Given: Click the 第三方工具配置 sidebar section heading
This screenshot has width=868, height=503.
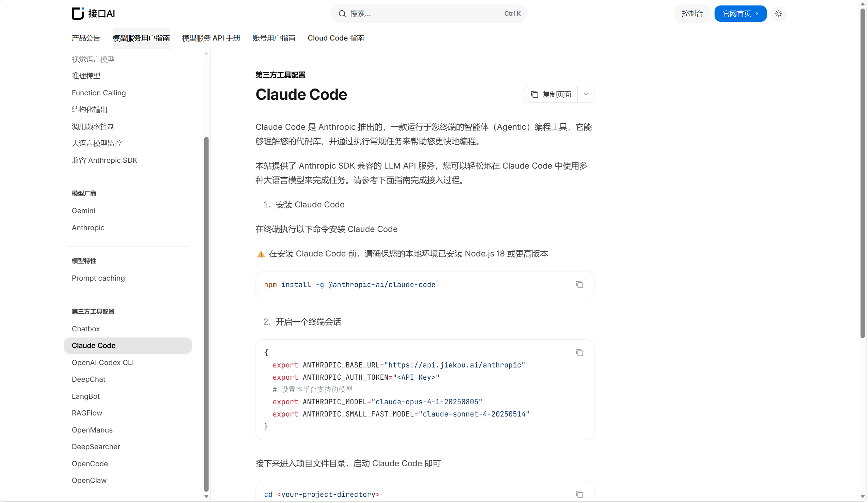Looking at the screenshot, I should (x=93, y=312).
